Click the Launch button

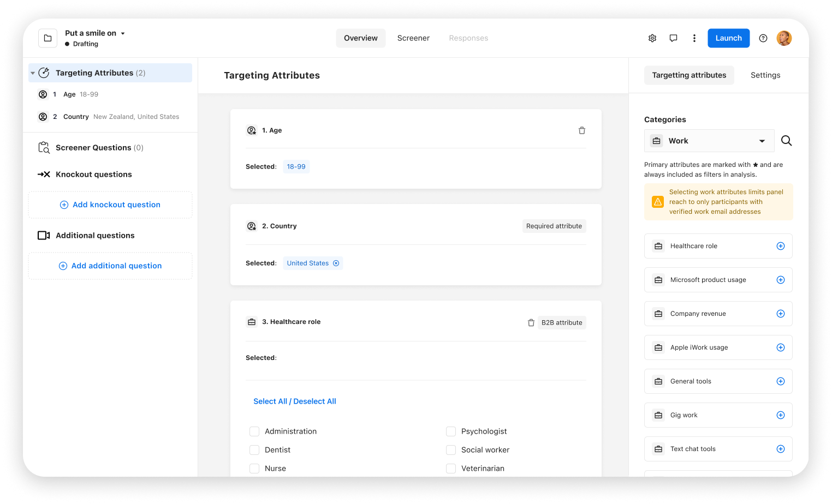[728, 38]
